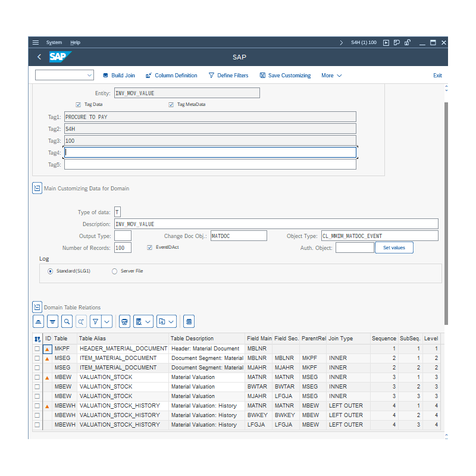Image resolution: width=476 pixels, height=476 pixels.
Task: Collapse the Main Customizing Data section icon
Action: [37, 188]
